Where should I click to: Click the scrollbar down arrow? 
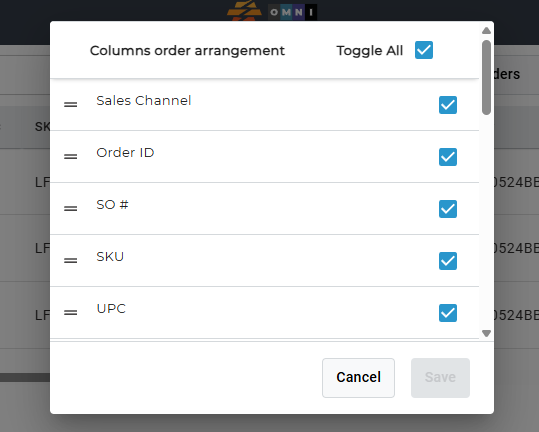pyautogui.click(x=486, y=333)
